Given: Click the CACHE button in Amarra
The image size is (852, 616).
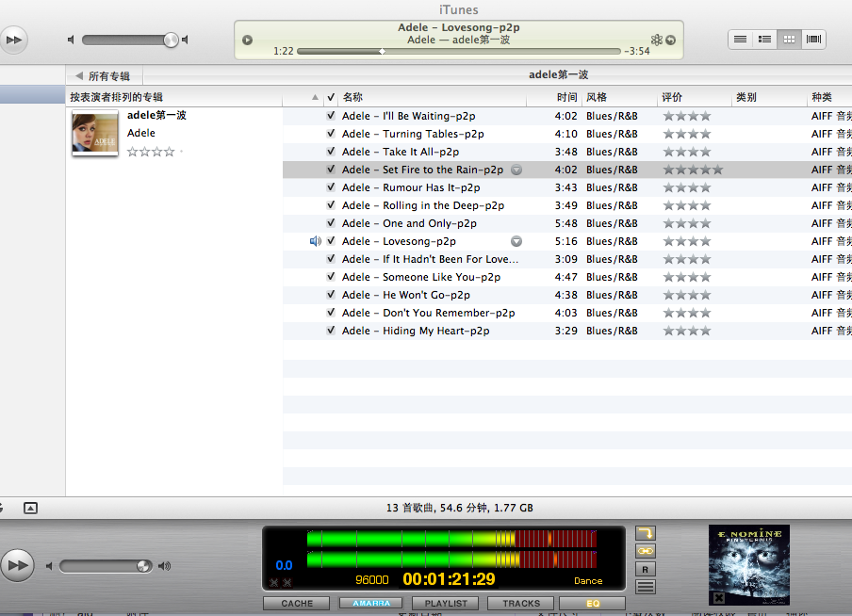Looking at the screenshot, I should pos(297,604).
